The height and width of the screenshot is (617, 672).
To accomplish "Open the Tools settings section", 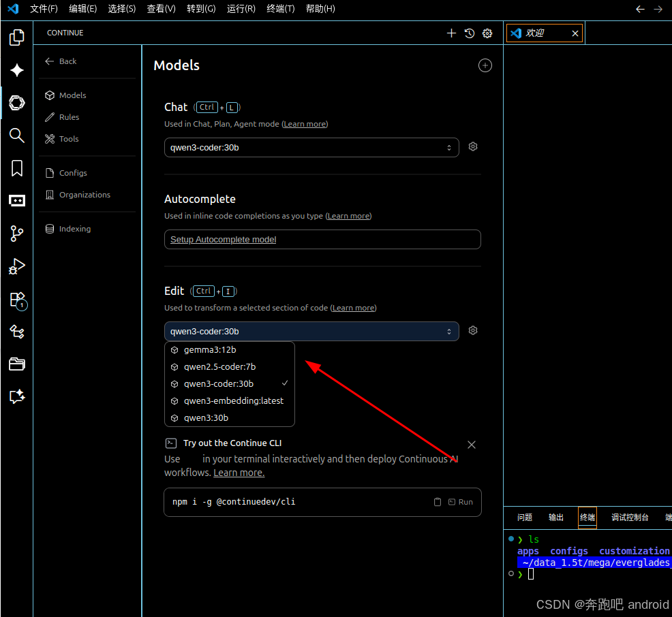I will click(x=62, y=139).
